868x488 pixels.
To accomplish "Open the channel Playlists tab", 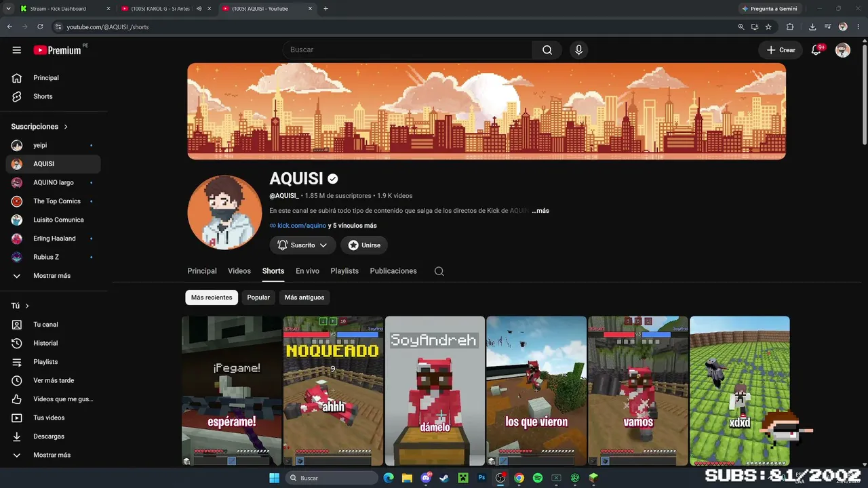I will pos(344,271).
